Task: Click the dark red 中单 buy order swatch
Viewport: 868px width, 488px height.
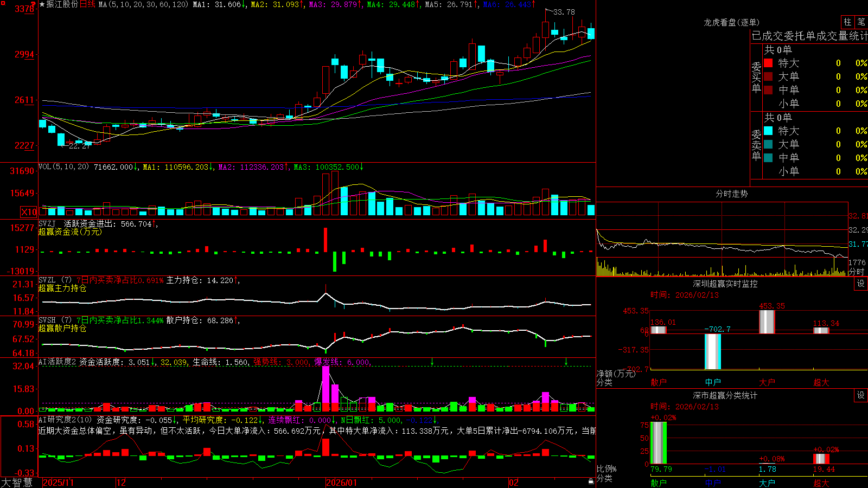Action: click(768, 90)
